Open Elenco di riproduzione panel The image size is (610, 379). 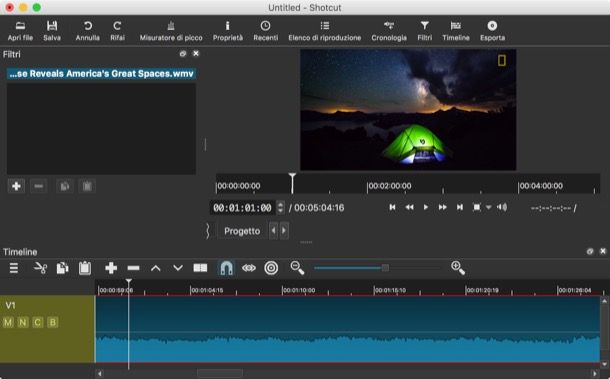click(324, 31)
